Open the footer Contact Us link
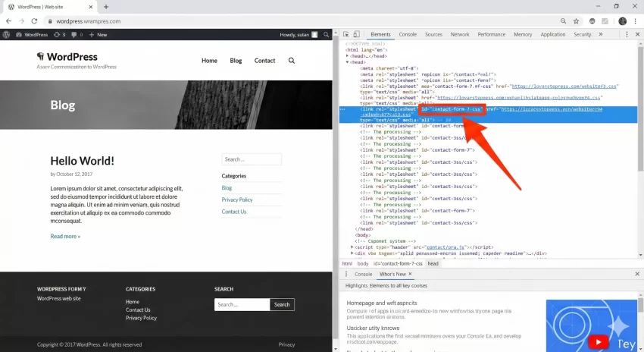This screenshot has height=352, width=644. [x=138, y=310]
